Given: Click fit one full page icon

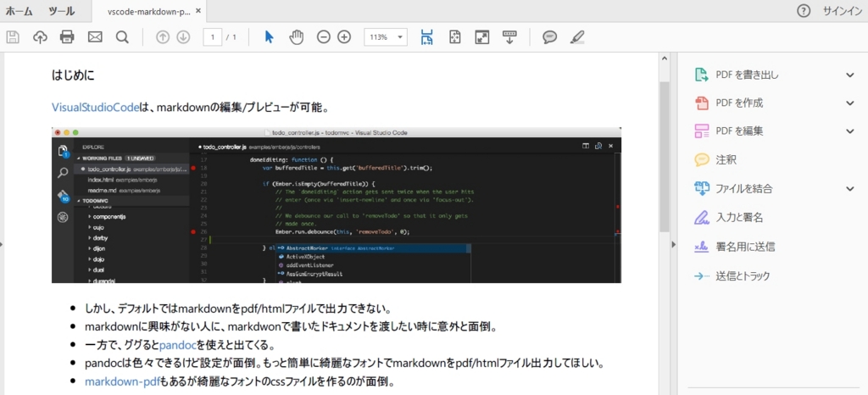Looking at the screenshot, I should 455,37.
